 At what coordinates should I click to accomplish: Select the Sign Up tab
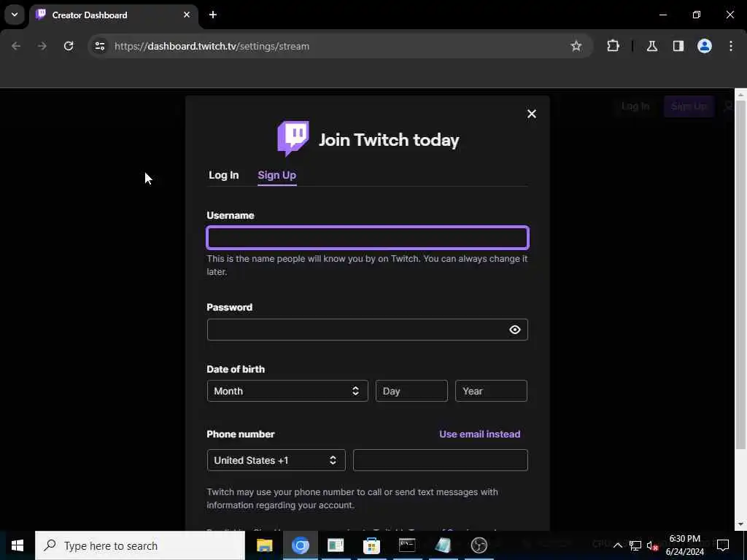276,175
